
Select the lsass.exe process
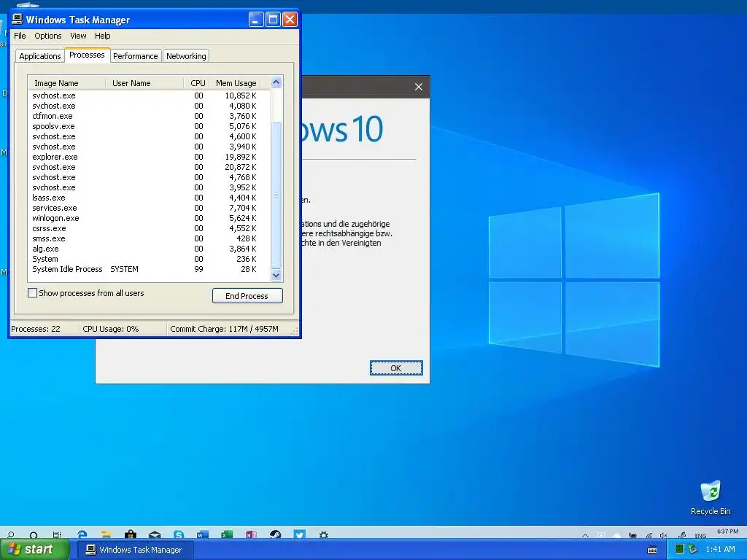(x=149, y=198)
